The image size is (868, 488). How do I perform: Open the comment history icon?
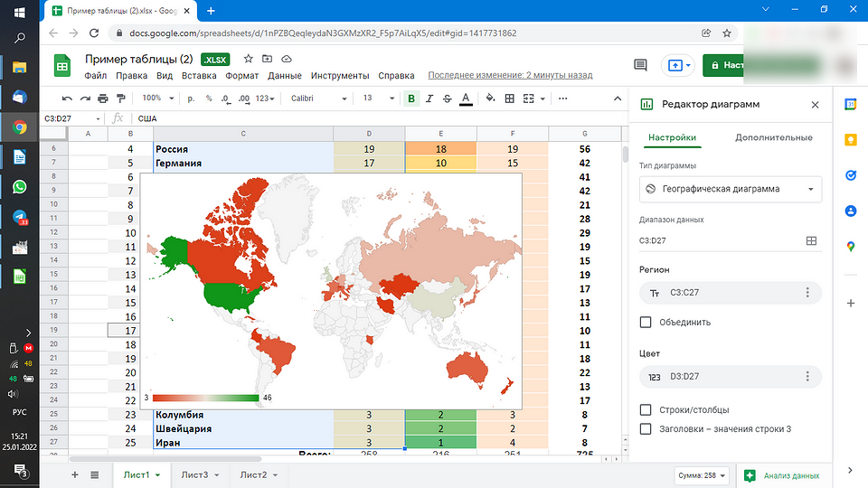click(641, 65)
